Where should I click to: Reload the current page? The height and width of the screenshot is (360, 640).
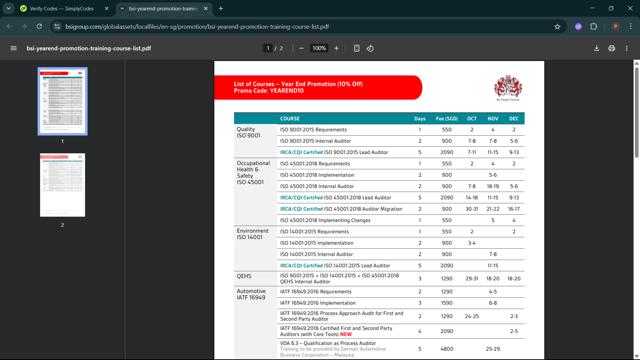tap(39, 27)
